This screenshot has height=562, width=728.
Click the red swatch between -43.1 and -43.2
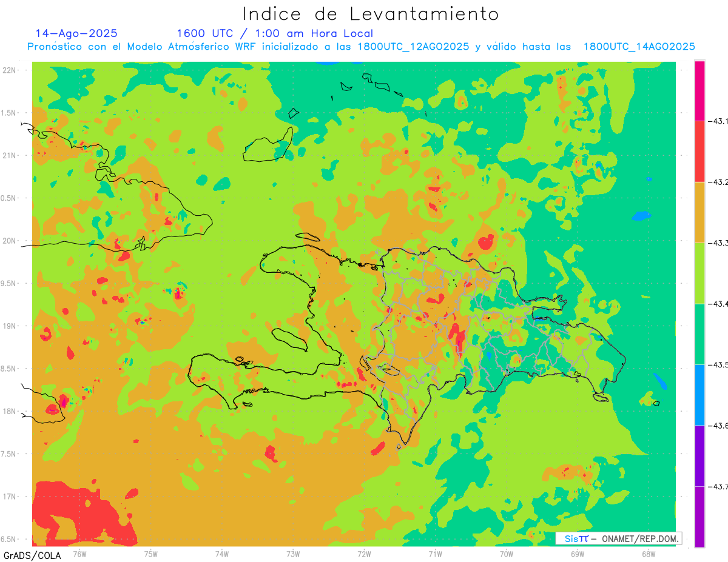699,151
